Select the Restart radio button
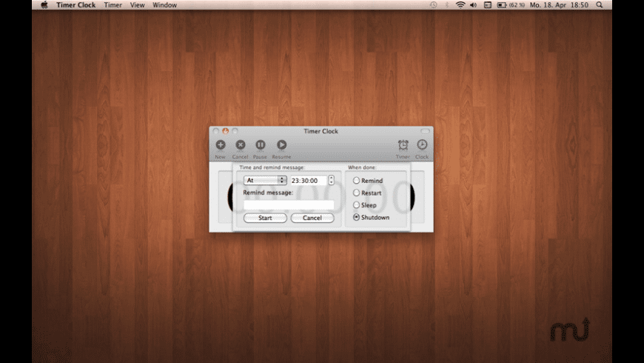The width and height of the screenshot is (644, 363). [x=356, y=193]
